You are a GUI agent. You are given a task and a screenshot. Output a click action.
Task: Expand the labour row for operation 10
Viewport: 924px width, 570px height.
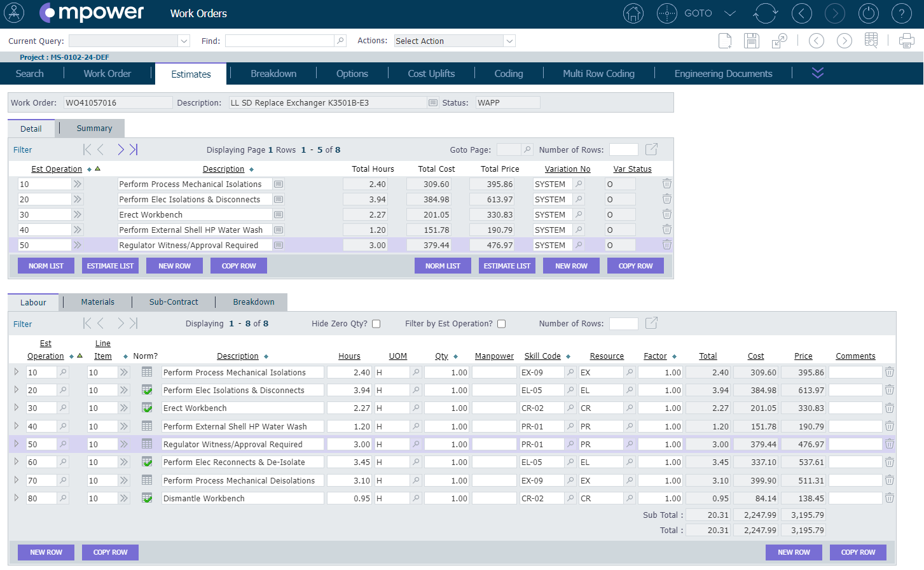pos(16,372)
